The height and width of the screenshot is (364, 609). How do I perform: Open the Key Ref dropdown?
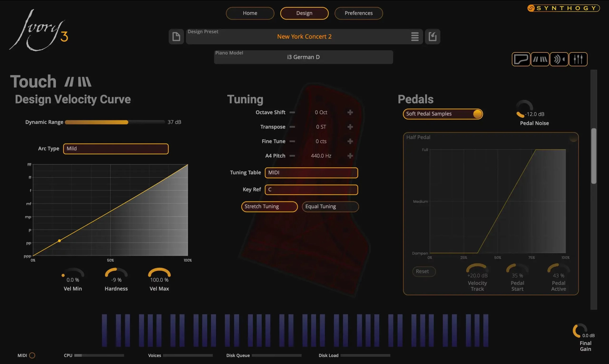(x=311, y=190)
